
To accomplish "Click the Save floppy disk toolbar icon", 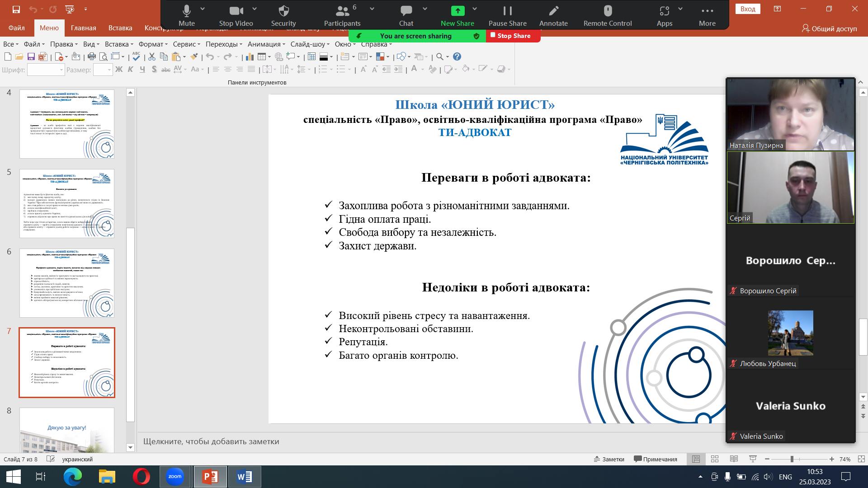I will [x=31, y=56].
